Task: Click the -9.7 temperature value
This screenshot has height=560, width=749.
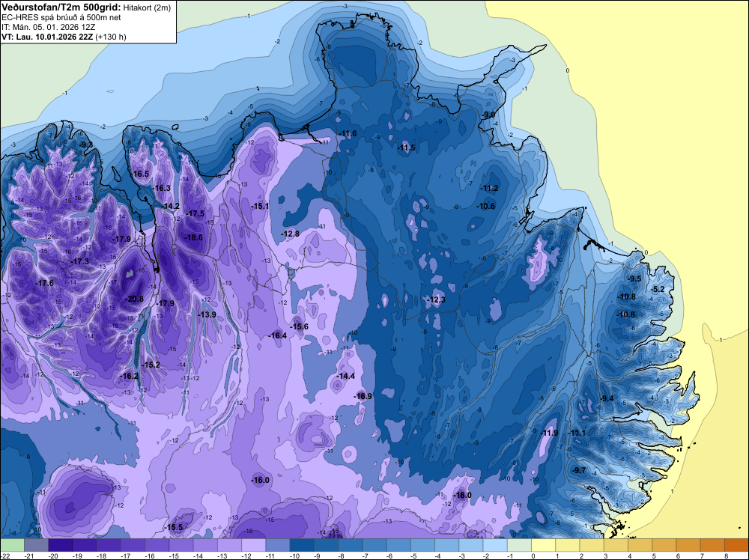Action: tap(578, 471)
